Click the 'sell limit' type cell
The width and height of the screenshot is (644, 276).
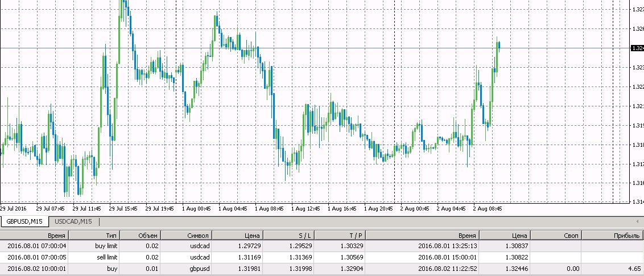106,258
